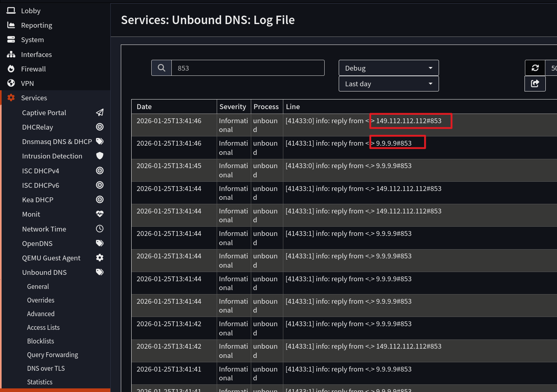Click the export log icon

(x=535, y=83)
